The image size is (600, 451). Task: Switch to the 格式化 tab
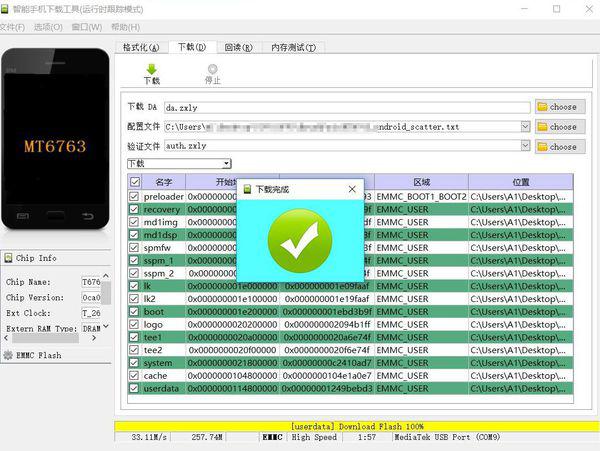pos(141,47)
